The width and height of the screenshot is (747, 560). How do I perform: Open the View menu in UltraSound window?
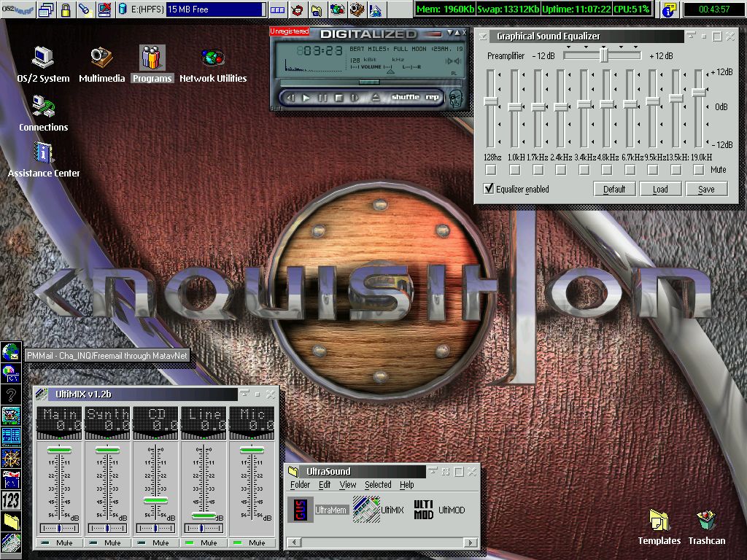[x=348, y=485]
